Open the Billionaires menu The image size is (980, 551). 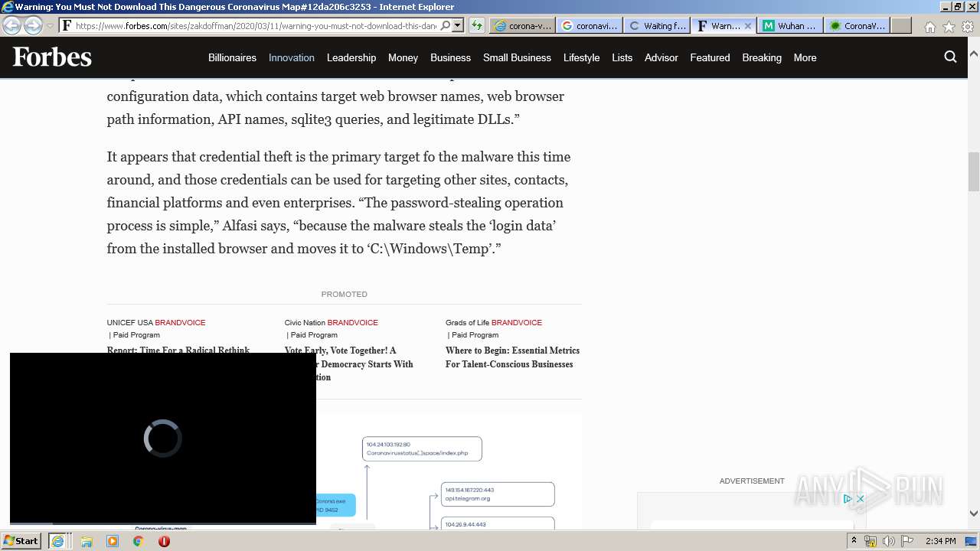click(x=232, y=57)
